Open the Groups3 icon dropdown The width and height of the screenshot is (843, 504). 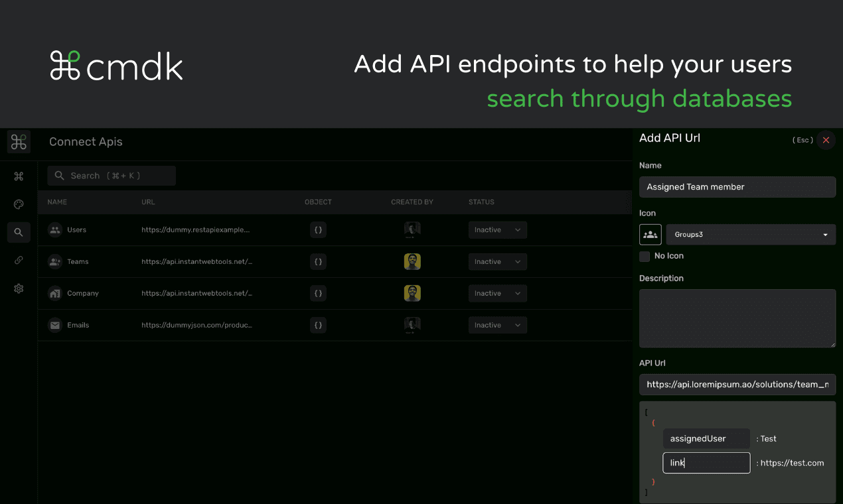click(x=751, y=234)
